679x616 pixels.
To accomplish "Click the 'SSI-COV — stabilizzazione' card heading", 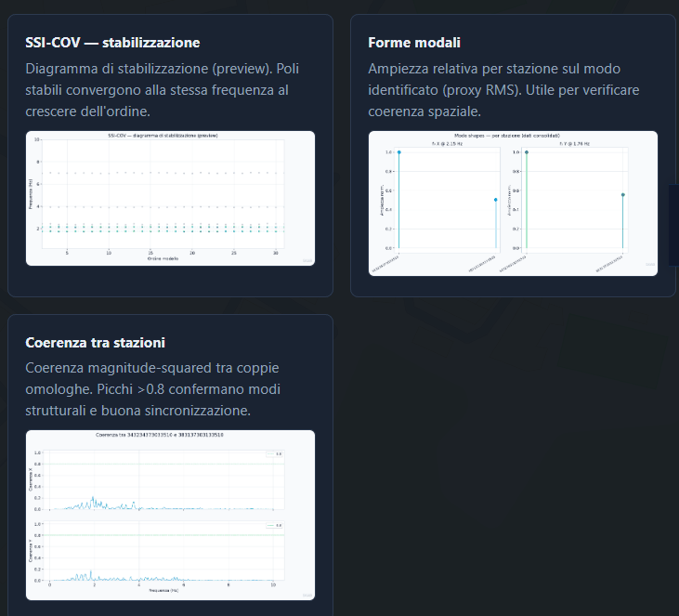I will tap(112, 43).
